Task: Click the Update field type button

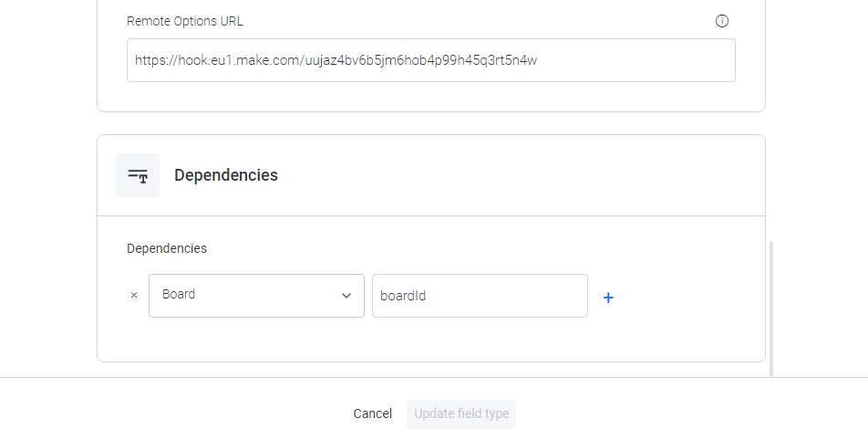Action: [x=461, y=413]
